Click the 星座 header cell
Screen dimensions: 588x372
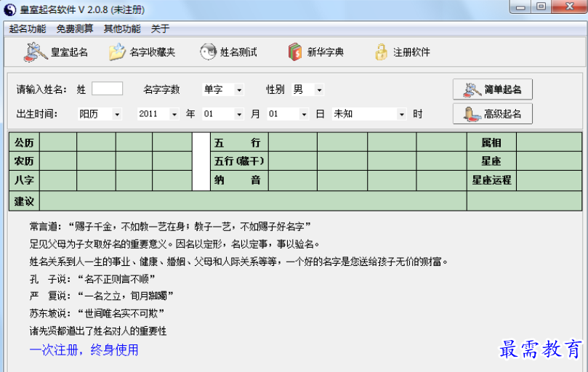pos(491,161)
